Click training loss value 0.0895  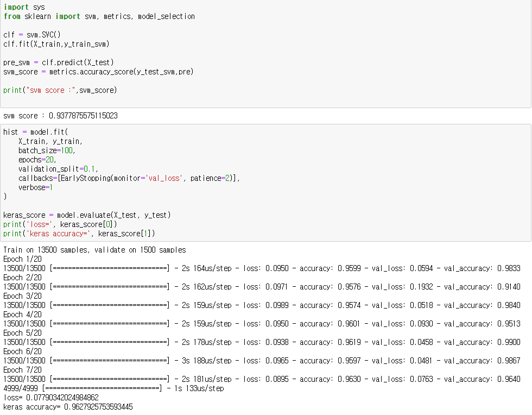(x=277, y=379)
